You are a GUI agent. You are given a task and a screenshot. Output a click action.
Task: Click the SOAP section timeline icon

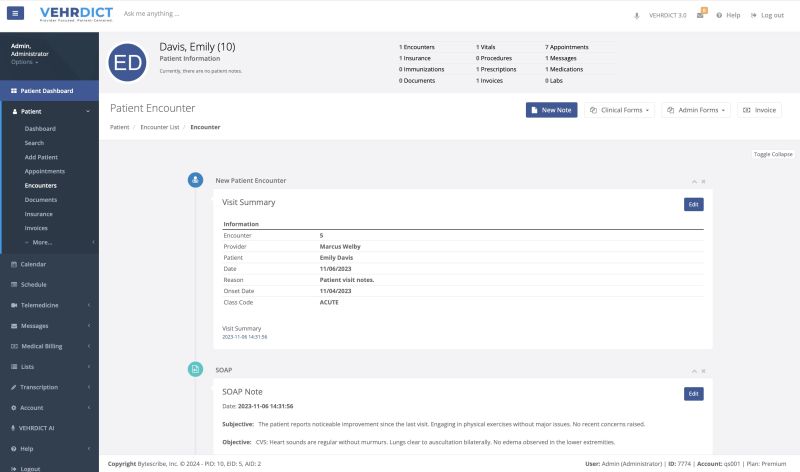tap(195, 369)
